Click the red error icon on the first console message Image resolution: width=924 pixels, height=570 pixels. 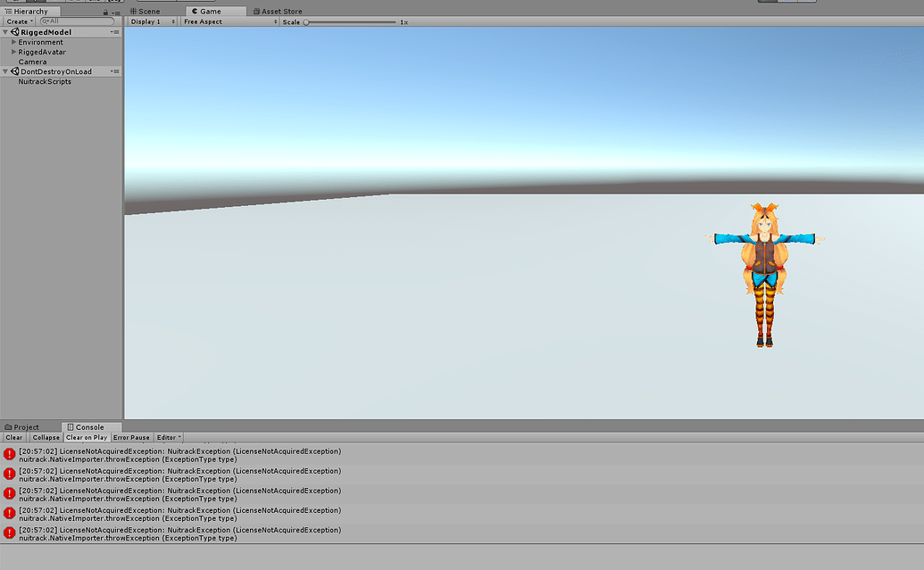[9, 454]
